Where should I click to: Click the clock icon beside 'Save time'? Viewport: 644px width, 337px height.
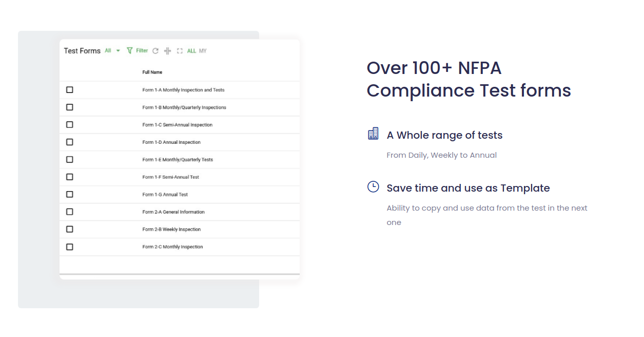coord(373,186)
